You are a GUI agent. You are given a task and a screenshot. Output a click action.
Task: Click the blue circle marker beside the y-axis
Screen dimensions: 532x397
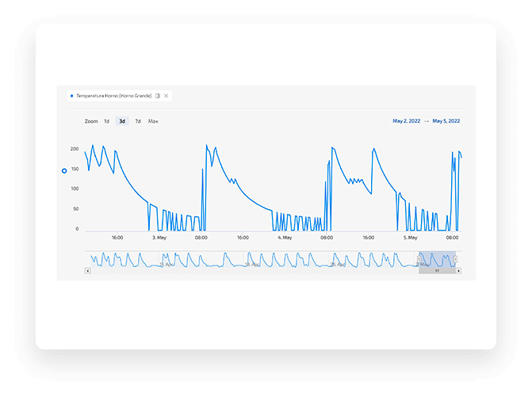(x=64, y=171)
